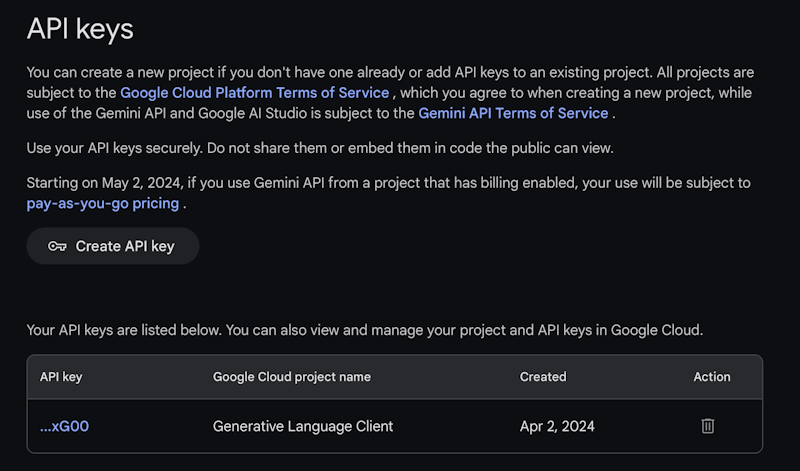Click the API key column header

coord(61,377)
